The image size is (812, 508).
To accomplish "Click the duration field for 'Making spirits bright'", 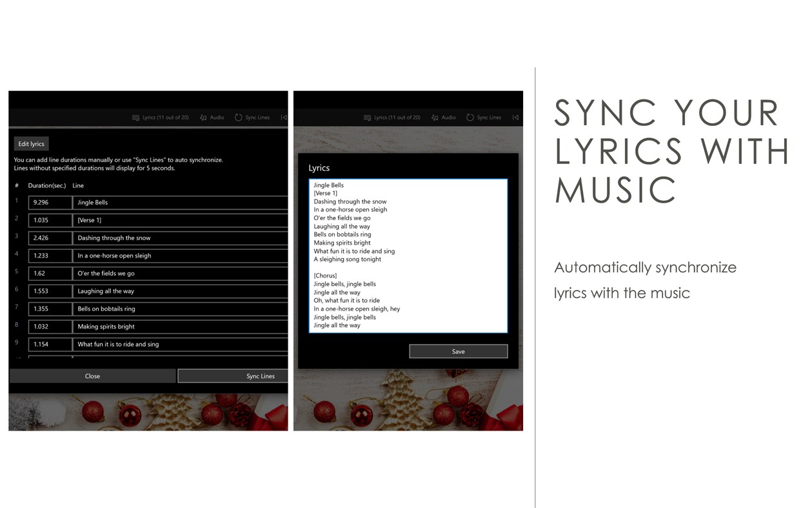I will [50, 327].
